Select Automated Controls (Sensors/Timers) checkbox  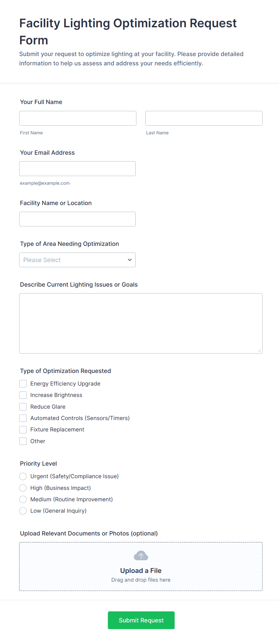23,418
